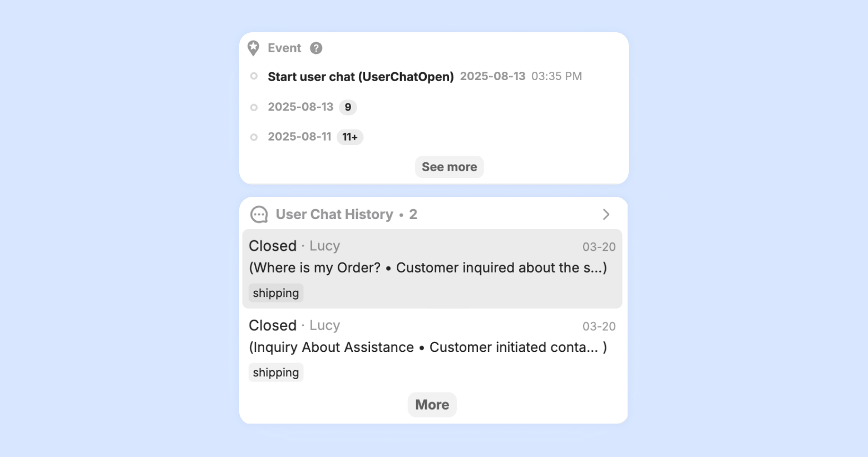
Task: Expand User Chat History with chevron arrow
Action: (606, 215)
